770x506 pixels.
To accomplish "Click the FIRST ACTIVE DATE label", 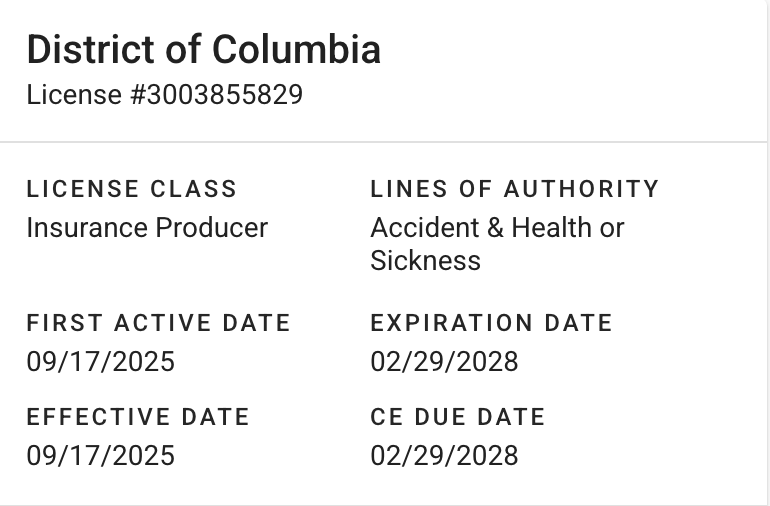I will (x=158, y=323).
